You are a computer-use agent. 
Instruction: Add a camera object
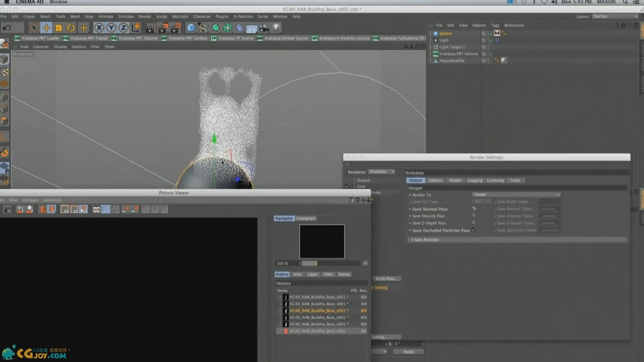(264, 28)
